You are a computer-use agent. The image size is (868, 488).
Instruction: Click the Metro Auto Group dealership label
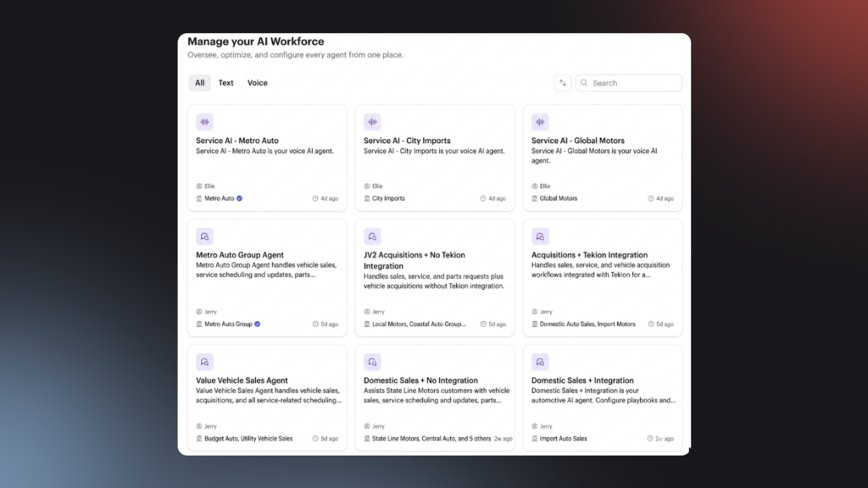(228, 324)
